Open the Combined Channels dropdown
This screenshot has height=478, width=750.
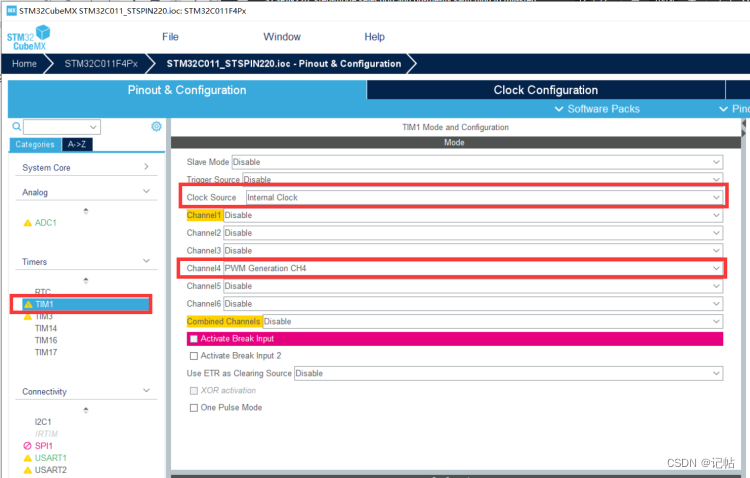[493, 321]
